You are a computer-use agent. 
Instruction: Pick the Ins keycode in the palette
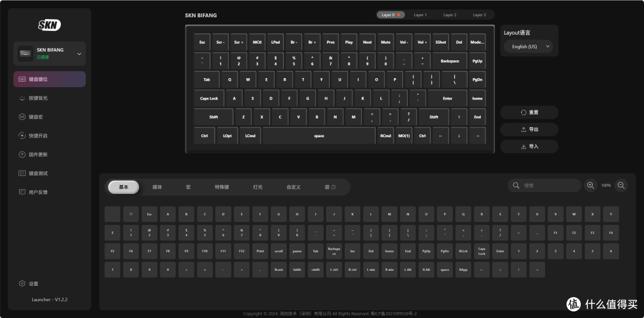352,251
